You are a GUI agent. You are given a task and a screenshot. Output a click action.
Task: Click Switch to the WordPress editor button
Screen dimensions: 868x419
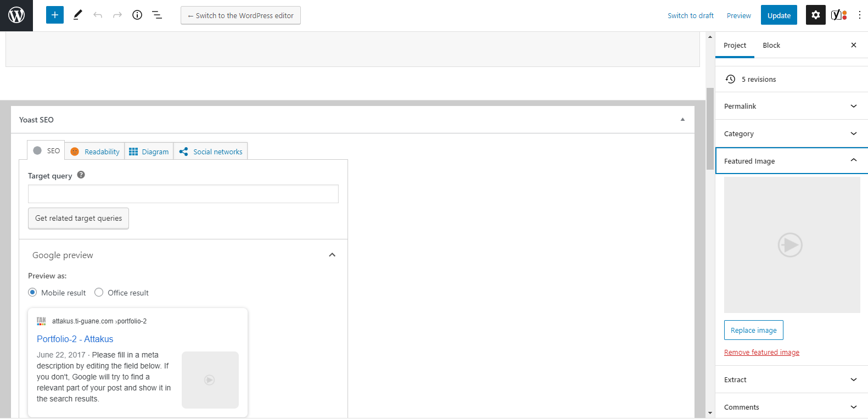tap(240, 15)
